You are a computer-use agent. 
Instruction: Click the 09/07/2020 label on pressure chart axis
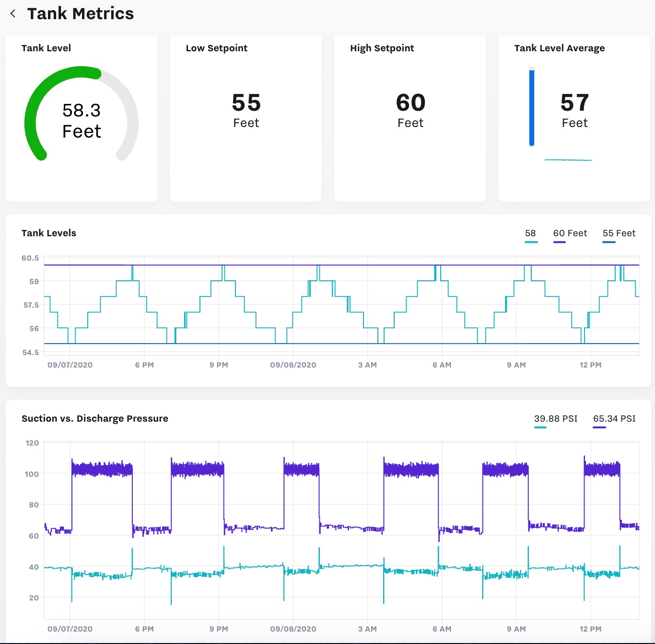[70, 629]
